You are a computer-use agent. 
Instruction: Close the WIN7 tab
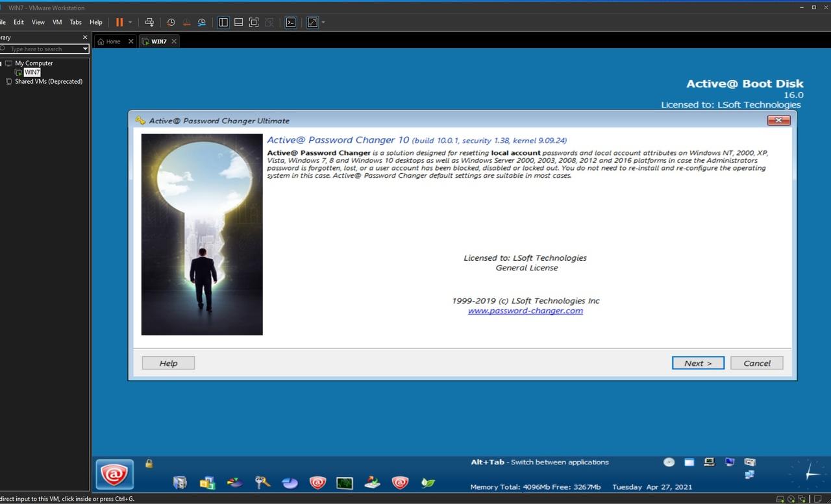(174, 41)
